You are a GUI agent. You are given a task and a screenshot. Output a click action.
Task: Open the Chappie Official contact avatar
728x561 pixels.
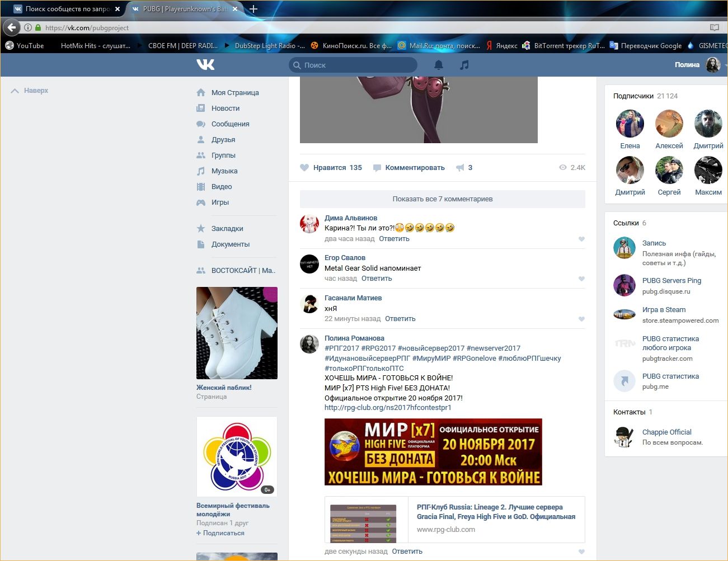tap(624, 437)
